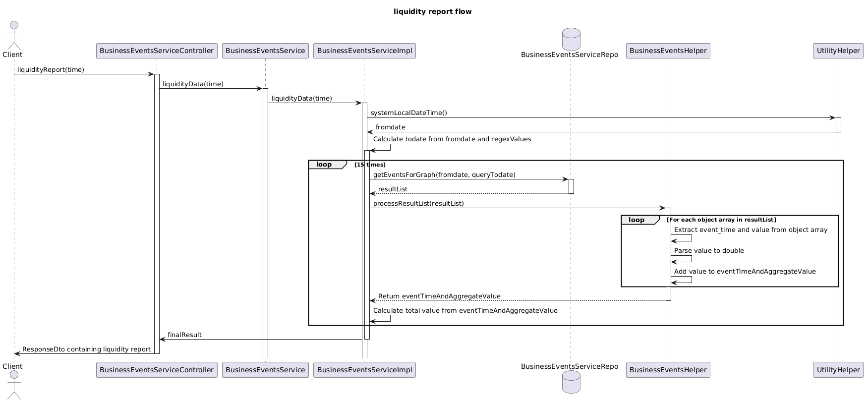Click the diagram title 'liquidity report flow'
This screenshot has width=868, height=403.
tap(433, 11)
